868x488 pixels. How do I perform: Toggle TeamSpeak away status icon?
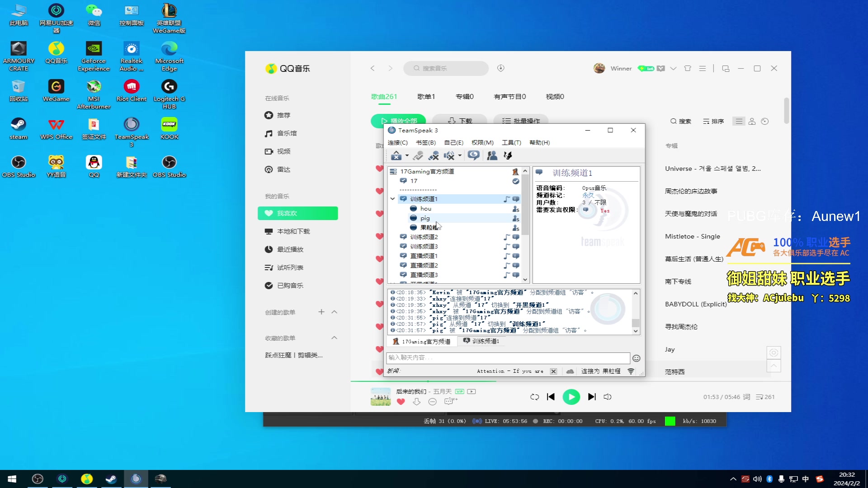(x=418, y=155)
